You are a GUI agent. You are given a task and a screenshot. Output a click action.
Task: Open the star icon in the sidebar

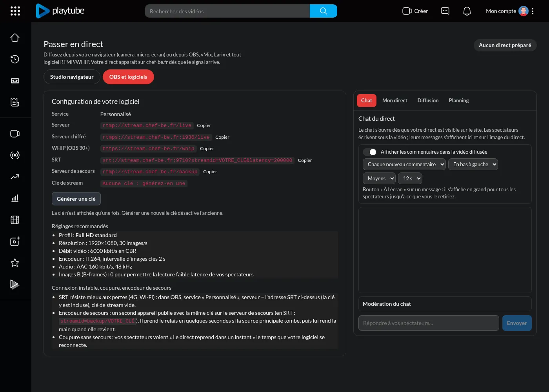(15, 263)
